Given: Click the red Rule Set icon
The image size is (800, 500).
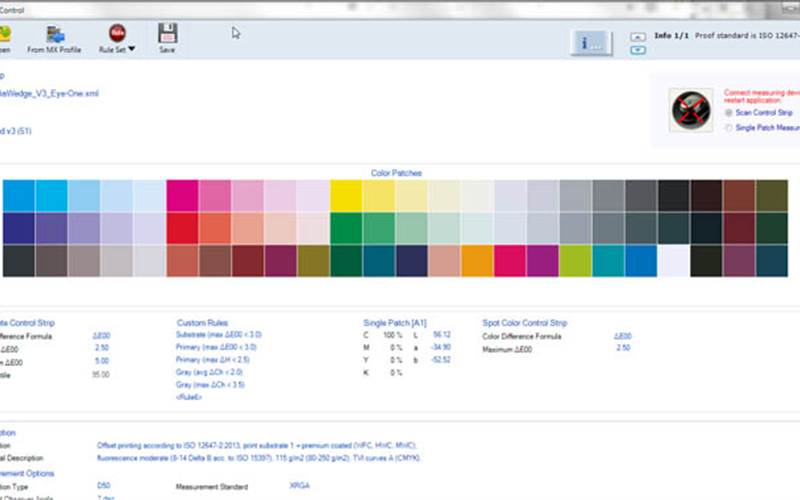Looking at the screenshot, I should [117, 33].
